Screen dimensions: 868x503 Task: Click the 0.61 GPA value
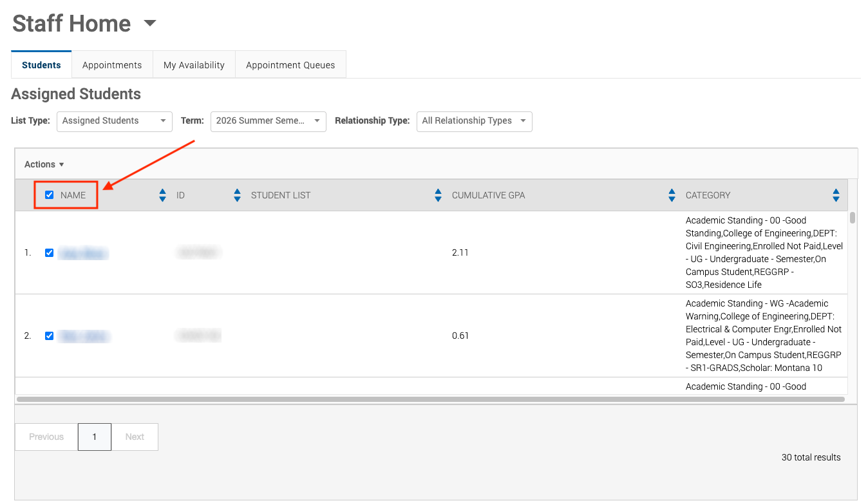460,336
